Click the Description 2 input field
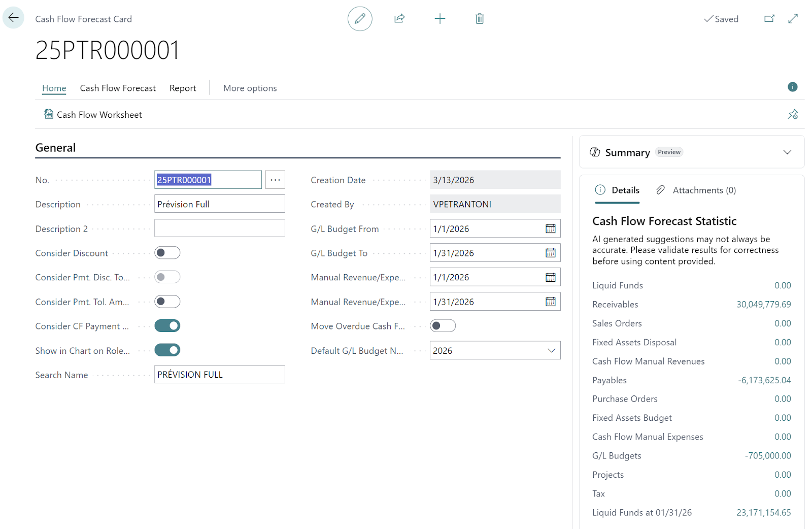 (x=219, y=228)
